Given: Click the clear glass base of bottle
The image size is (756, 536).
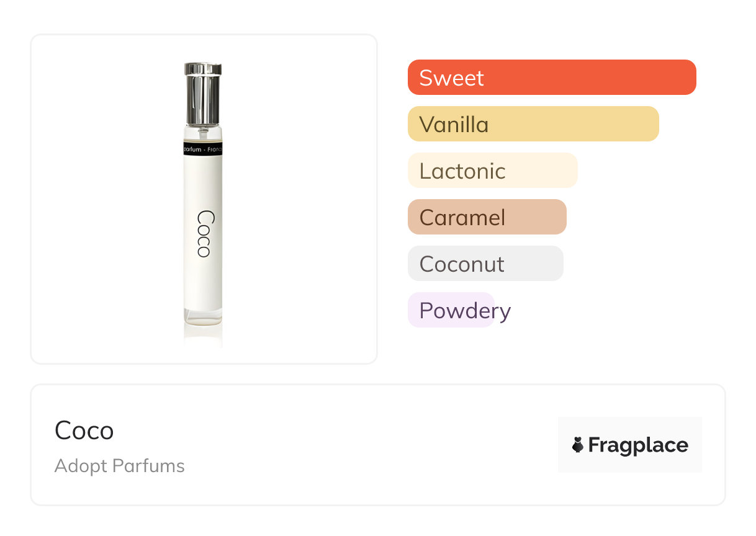Looking at the screenshot, I should 203,317.
